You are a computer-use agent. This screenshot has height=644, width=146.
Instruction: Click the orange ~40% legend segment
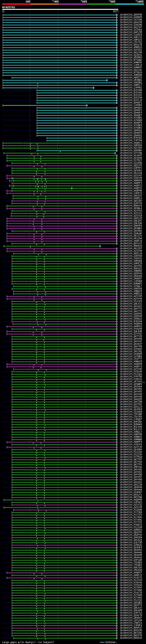pyautogui.click(x=45, y=4)
